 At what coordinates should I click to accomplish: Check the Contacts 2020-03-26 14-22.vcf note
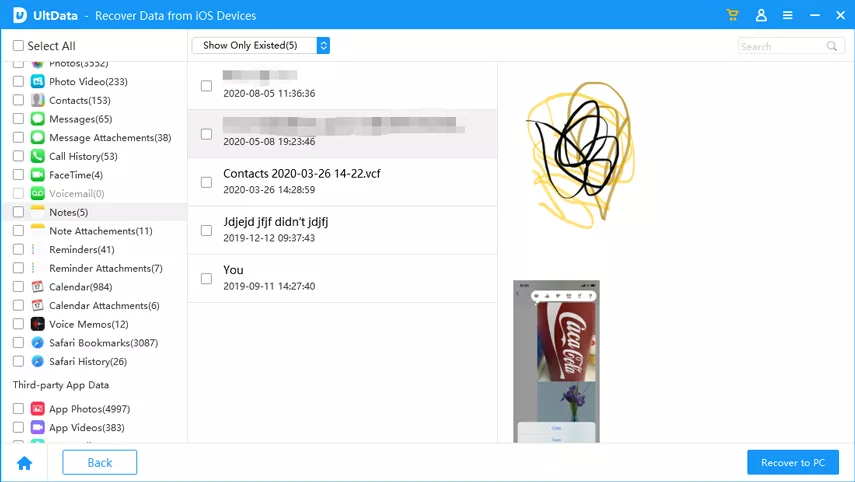(206, 182)
